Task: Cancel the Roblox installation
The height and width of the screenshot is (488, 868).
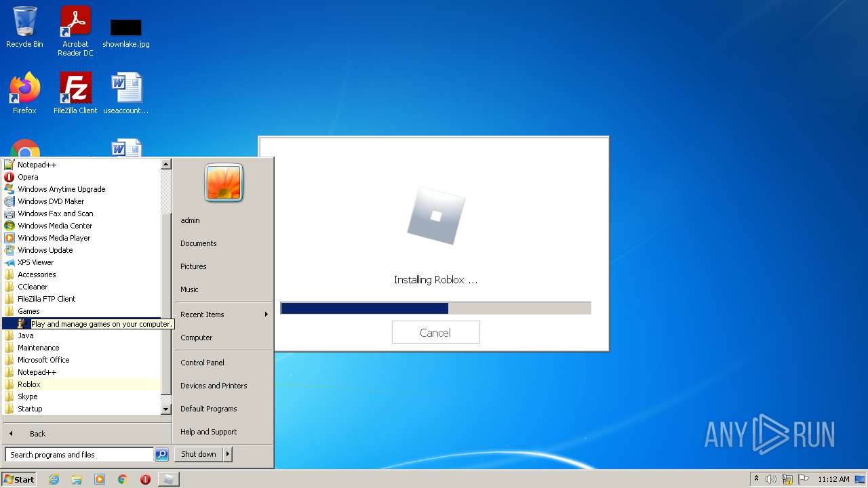Action: click(435, 332)
